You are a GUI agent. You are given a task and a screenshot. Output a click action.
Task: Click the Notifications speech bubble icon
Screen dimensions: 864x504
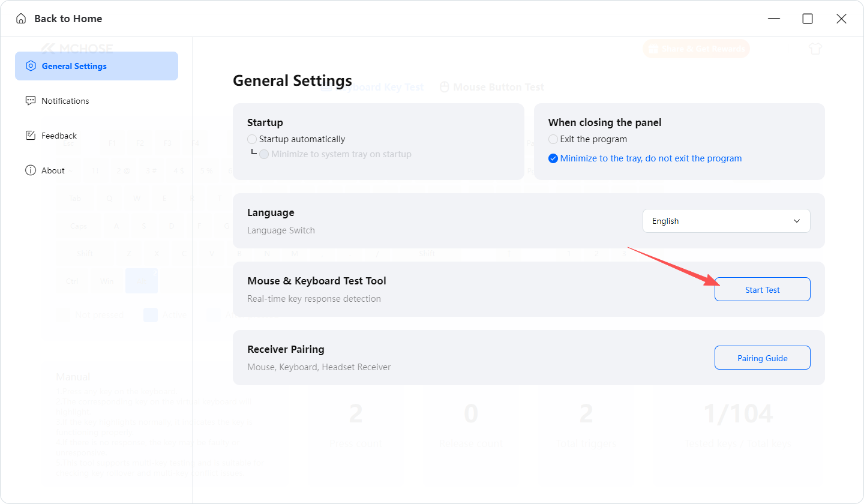tap(31, 101)
